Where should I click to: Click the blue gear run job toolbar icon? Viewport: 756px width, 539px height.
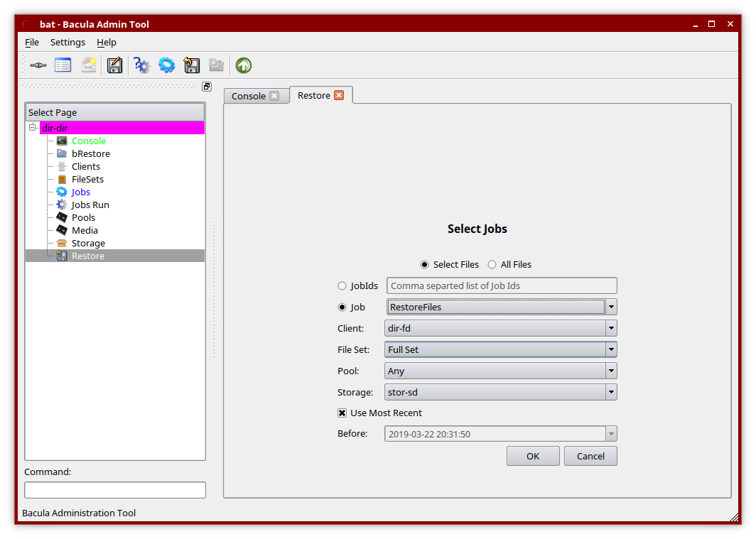(x=166, y=65)
